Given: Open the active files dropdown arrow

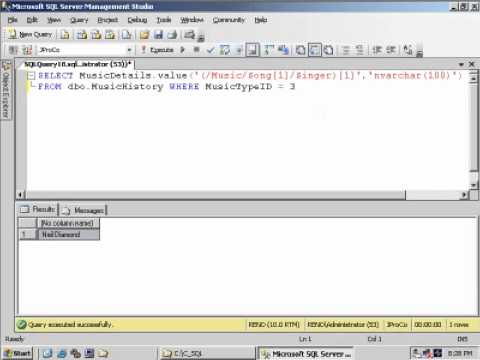Looking at the screenshot, I should pyautogui.click(x=461, y=64).
